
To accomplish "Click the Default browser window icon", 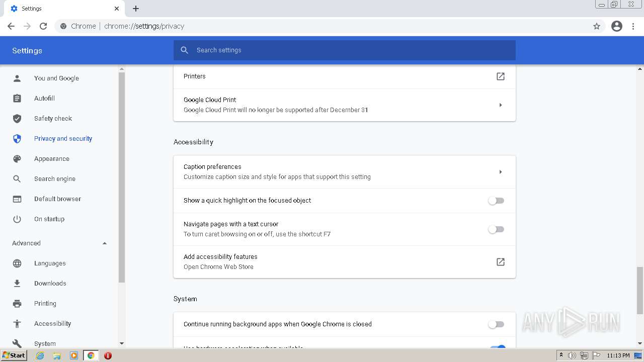I will point(17,199).
